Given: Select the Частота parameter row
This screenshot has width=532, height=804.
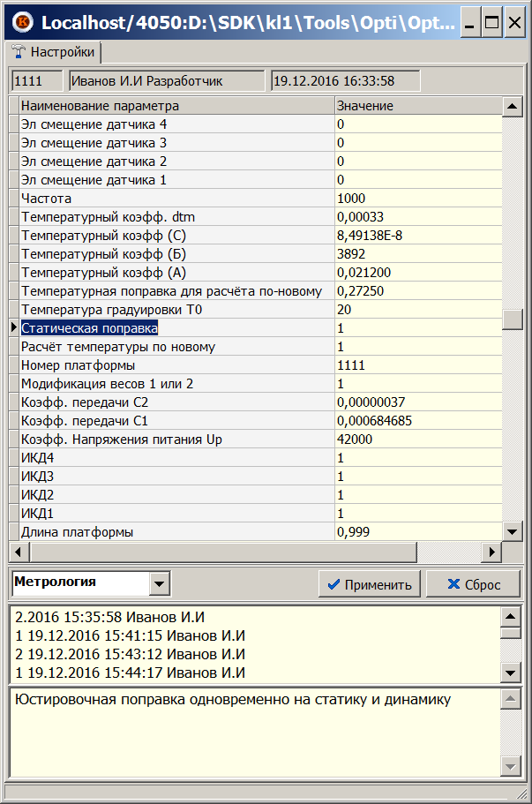Looking at the screenshot, I should tap(175, 199).
